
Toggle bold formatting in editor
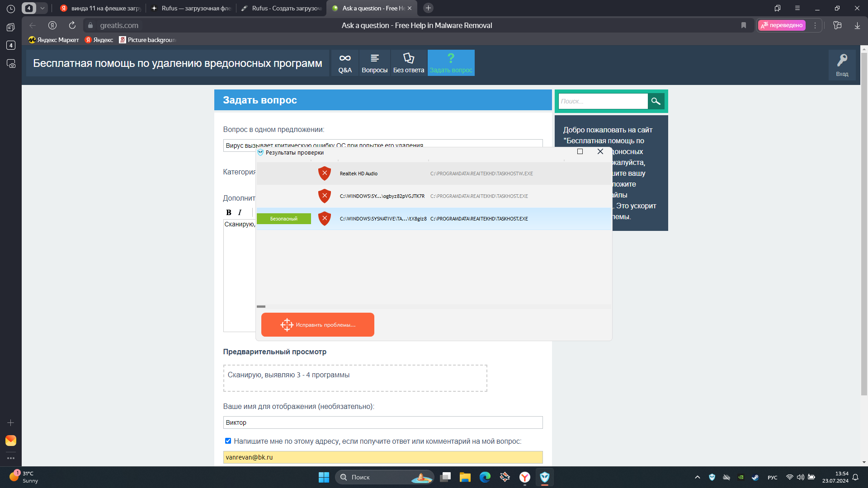tap(229, 212)
